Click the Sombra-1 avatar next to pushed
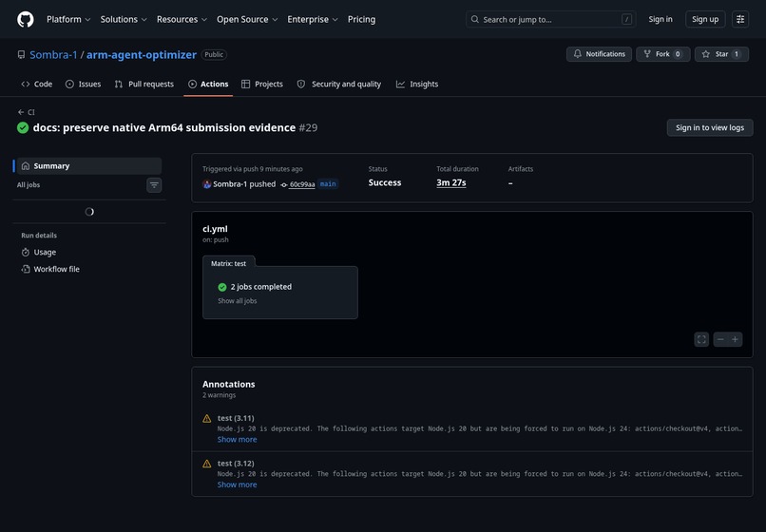 206,184
